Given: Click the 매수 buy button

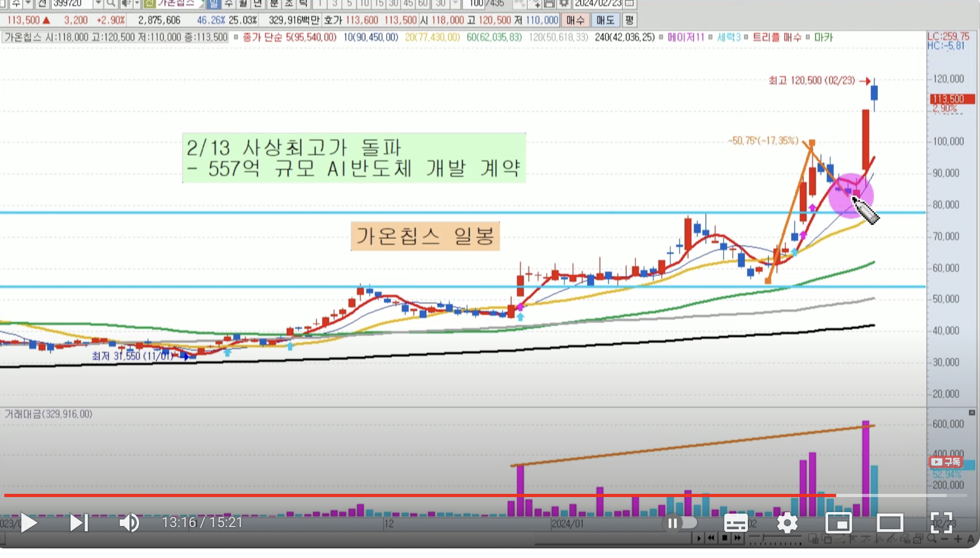Looking at the screenshot, I should pos(576,20).
